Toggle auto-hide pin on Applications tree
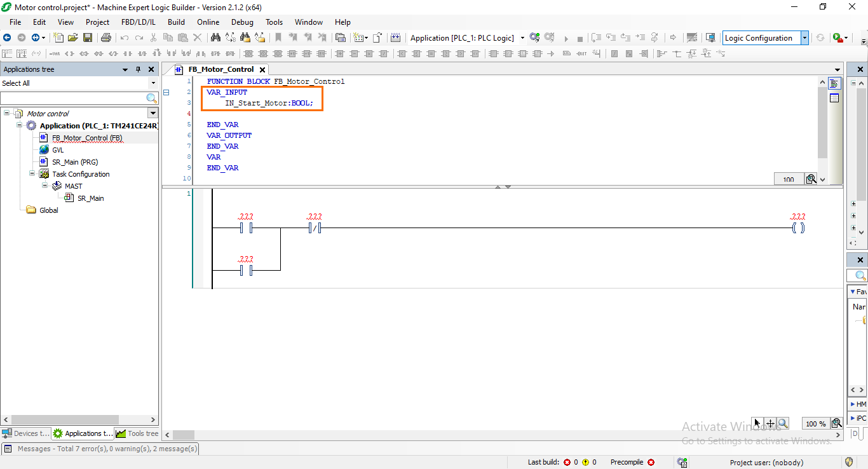This screenshot has width=868, height=469. 139,69
